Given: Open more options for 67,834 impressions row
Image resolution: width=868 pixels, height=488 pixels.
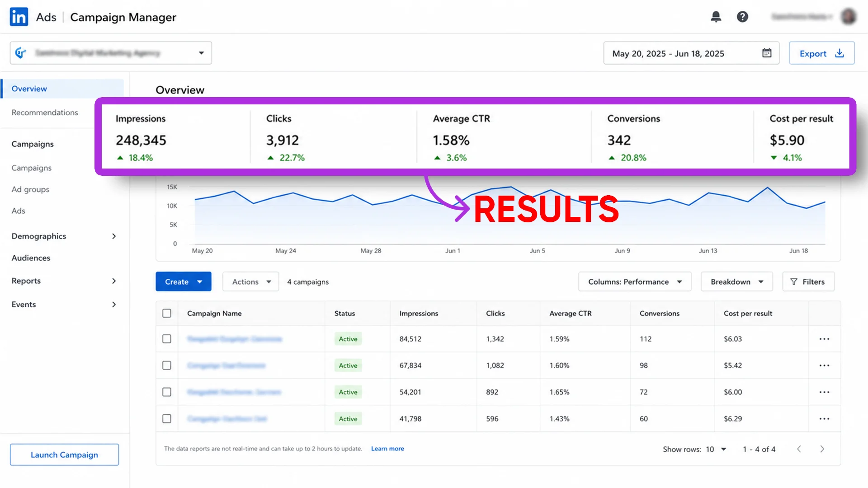Looking at the screenshot, I should (x=824, y=366).
